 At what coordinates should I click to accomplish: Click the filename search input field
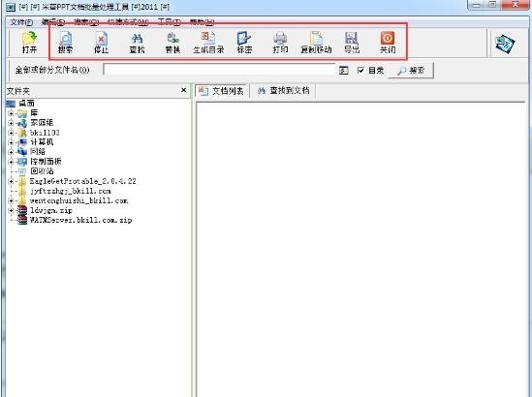click(x=219, y=70)
